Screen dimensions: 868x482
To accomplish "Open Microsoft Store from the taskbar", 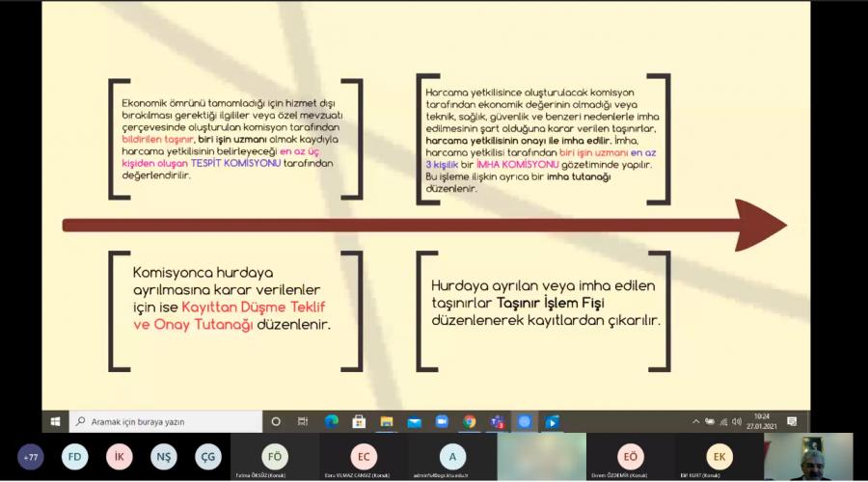I will (x=359, y=421).
